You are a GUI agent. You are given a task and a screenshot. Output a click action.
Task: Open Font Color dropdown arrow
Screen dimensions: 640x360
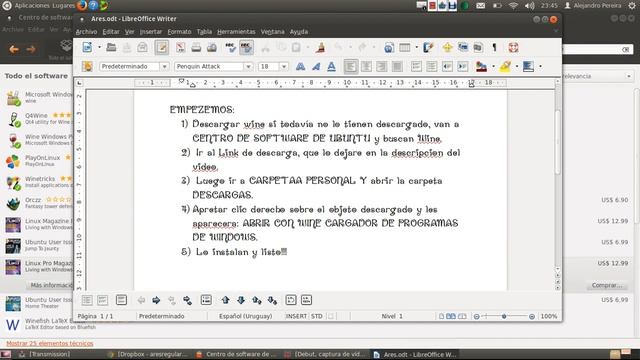point(493,66)
